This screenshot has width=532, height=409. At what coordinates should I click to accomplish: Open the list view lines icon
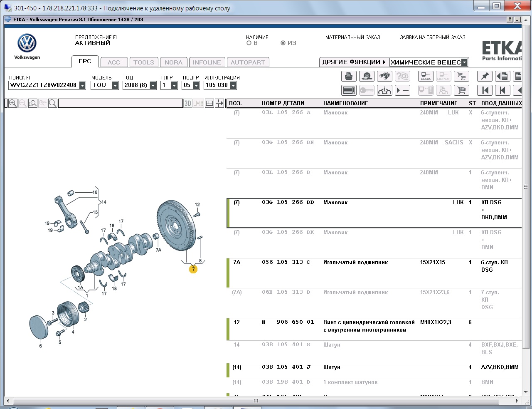pyautogui.click(x=349, y=90)
